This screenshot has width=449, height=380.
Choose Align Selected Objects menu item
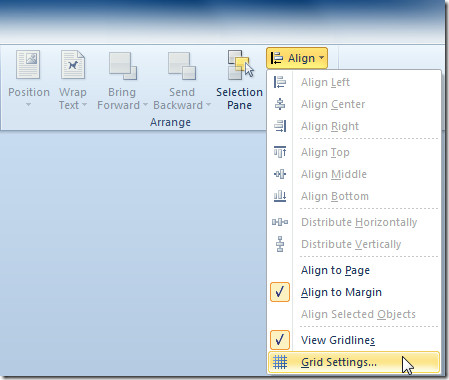pyautogui.click(x=358, y=314)
